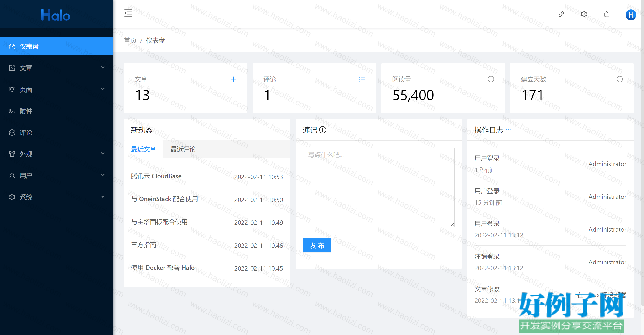This screenshot has width=644, height=335.
Task: Click the article edit icon in sidebar
Action: 12,68
